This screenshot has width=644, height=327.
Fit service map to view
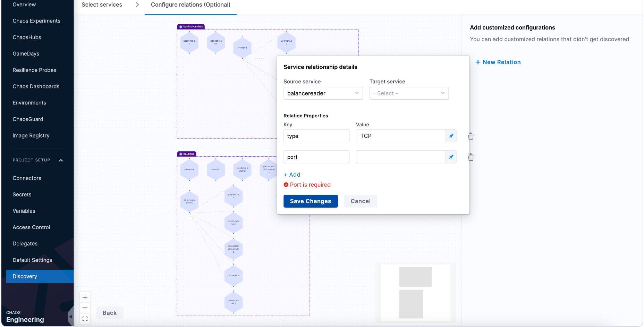85,319
